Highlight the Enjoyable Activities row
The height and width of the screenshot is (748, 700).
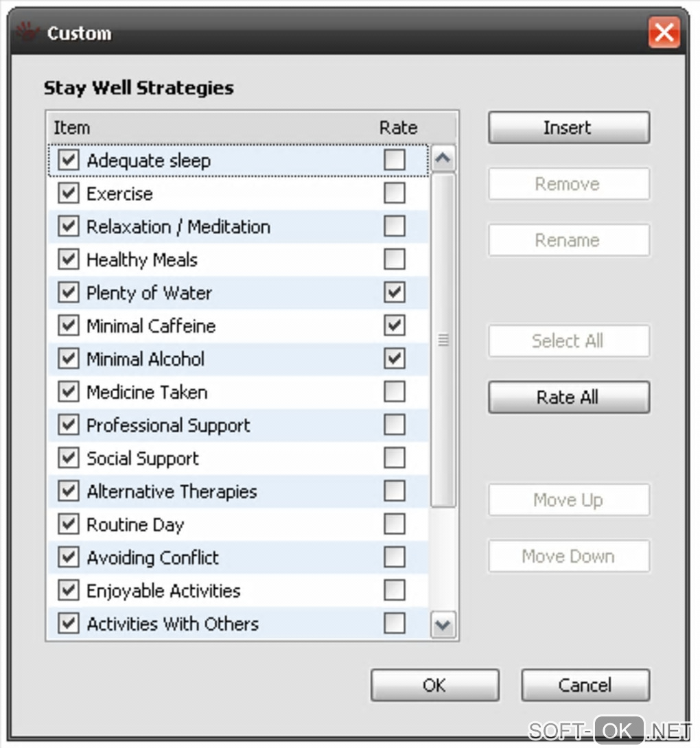pos(163,591)
